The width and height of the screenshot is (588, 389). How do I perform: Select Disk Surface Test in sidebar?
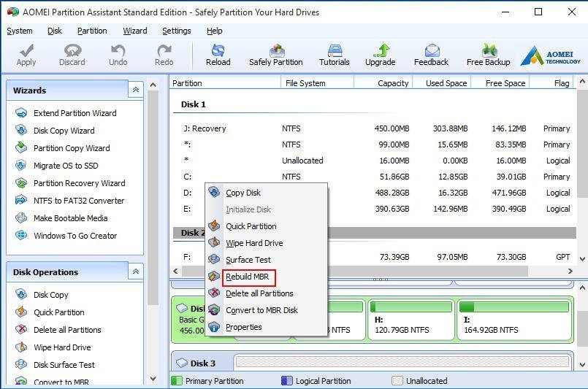click(64, 365)
